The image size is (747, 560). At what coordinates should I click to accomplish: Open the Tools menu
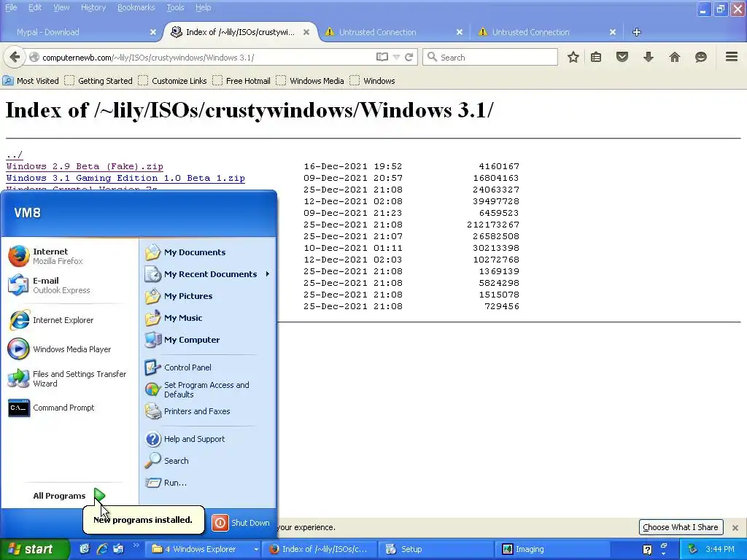click(x=175, y=7)
